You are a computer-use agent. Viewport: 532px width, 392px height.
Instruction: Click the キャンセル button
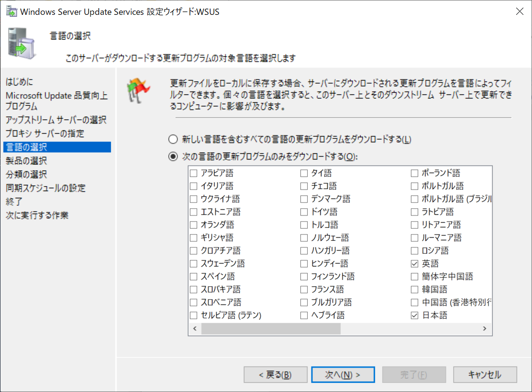coord(485,375)
